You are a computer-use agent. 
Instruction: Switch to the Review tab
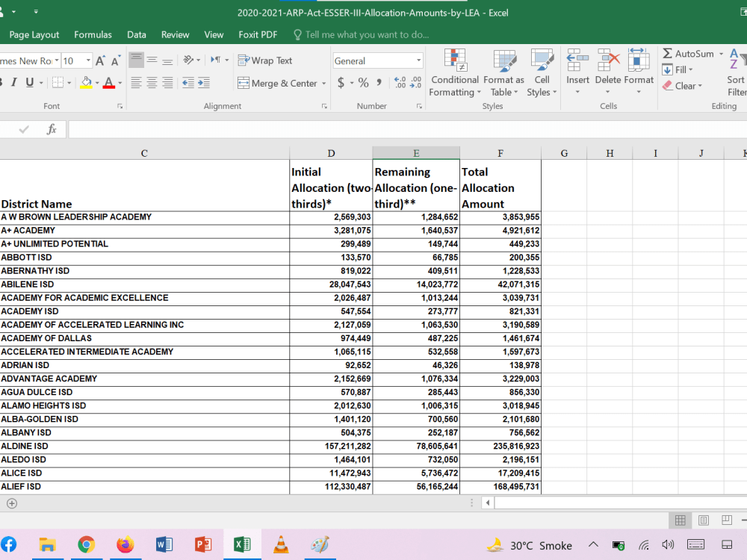[x=176, y=35]
